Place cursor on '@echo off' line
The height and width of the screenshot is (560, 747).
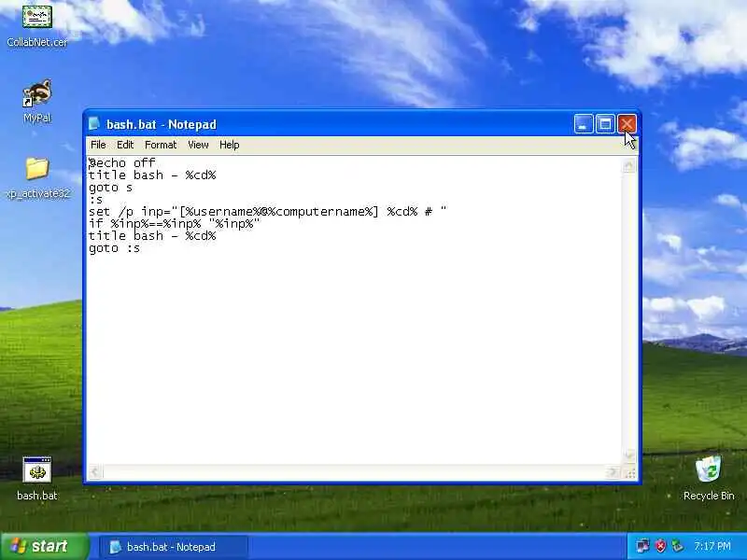(122, 162)
